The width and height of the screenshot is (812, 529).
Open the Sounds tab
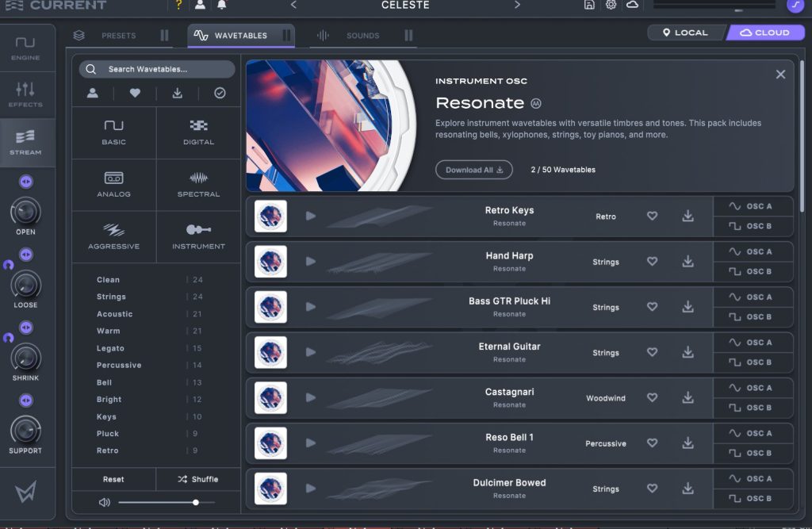(x=362, y=36)
